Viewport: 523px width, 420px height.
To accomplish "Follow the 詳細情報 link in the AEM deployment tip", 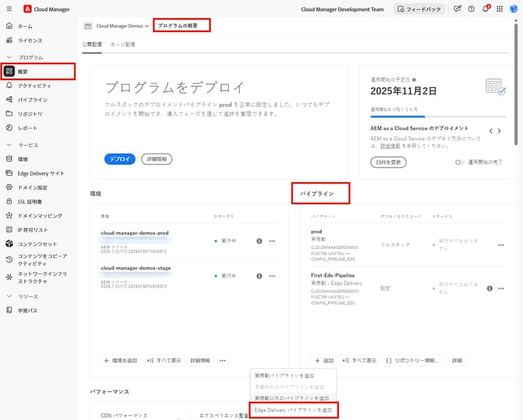I will [x=391, y=146].
